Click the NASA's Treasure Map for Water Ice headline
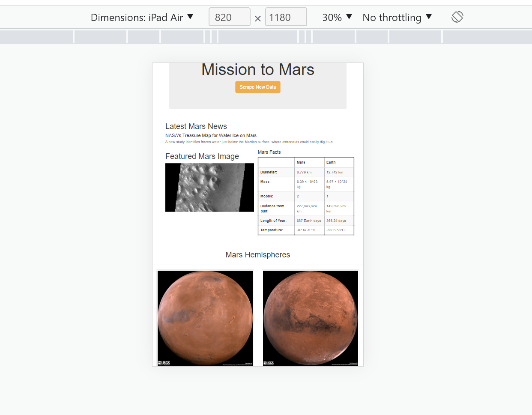 [211, 135]
